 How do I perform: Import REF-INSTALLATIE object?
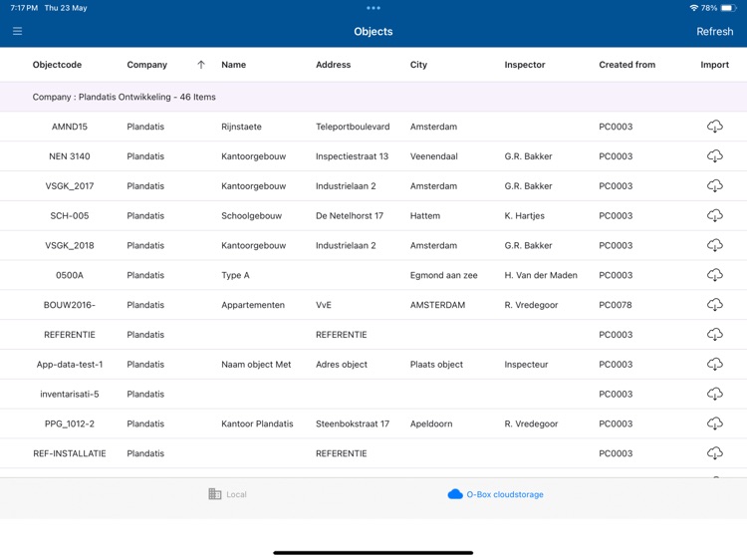[714, 453]
